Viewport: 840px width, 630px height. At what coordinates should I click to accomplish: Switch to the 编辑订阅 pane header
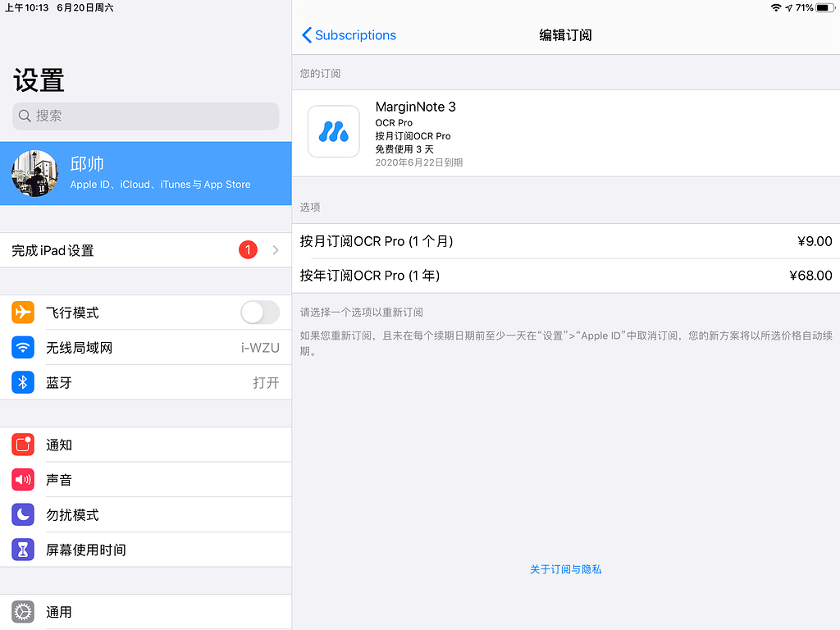(565, 35)
